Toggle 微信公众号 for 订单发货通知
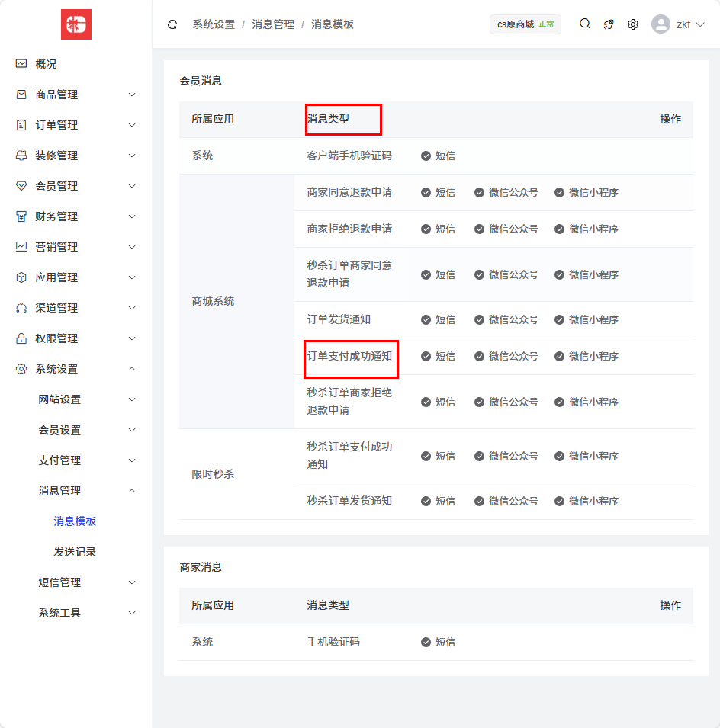 (x=480, y=320)
